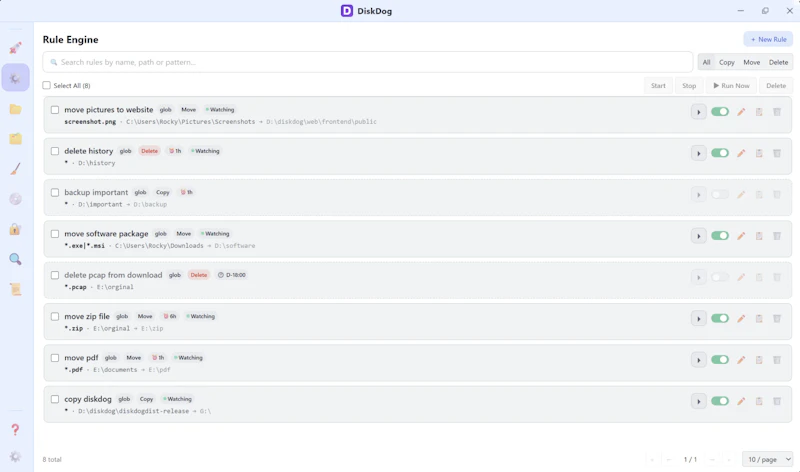Viewport: 800px width, 472px height.
Task: Open the settings gear at the sidebar bottom
Action: 15,456
